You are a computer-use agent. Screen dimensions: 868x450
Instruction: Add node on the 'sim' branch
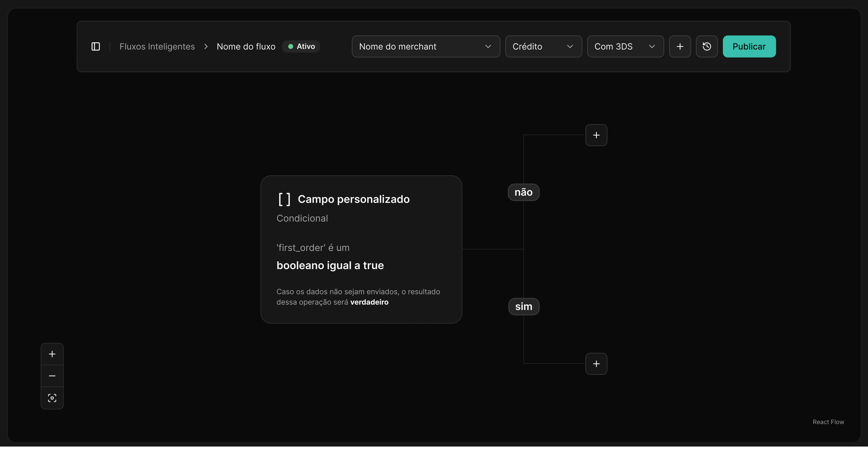[596, 364]
